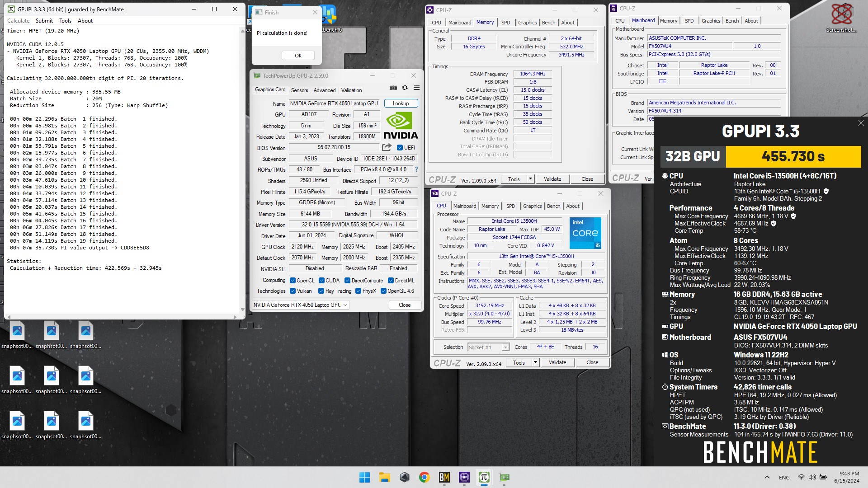Click the GPUPI horizontal scrollbar

(x=122, y=316)
